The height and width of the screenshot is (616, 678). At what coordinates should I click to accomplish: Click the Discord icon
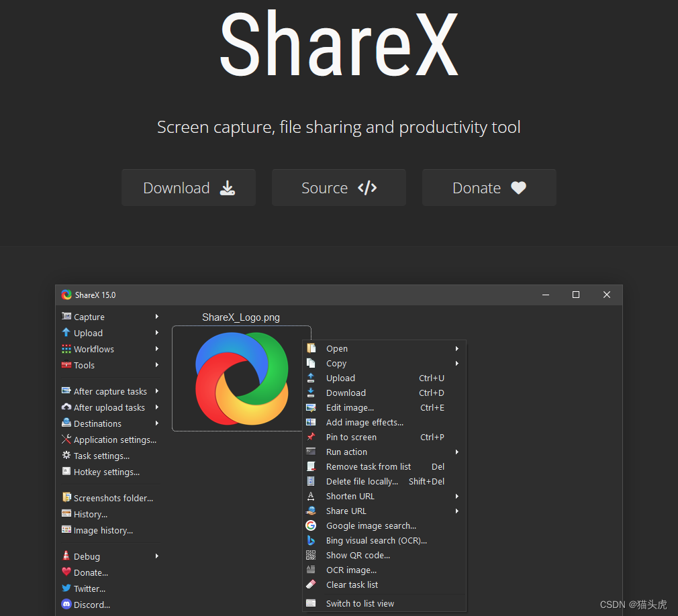(x=66, y=604)
